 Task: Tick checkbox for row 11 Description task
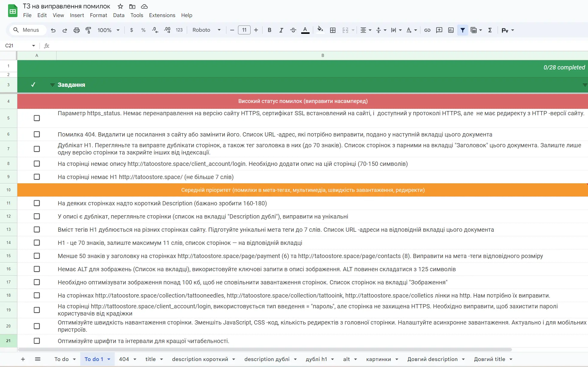coord(37,203)
